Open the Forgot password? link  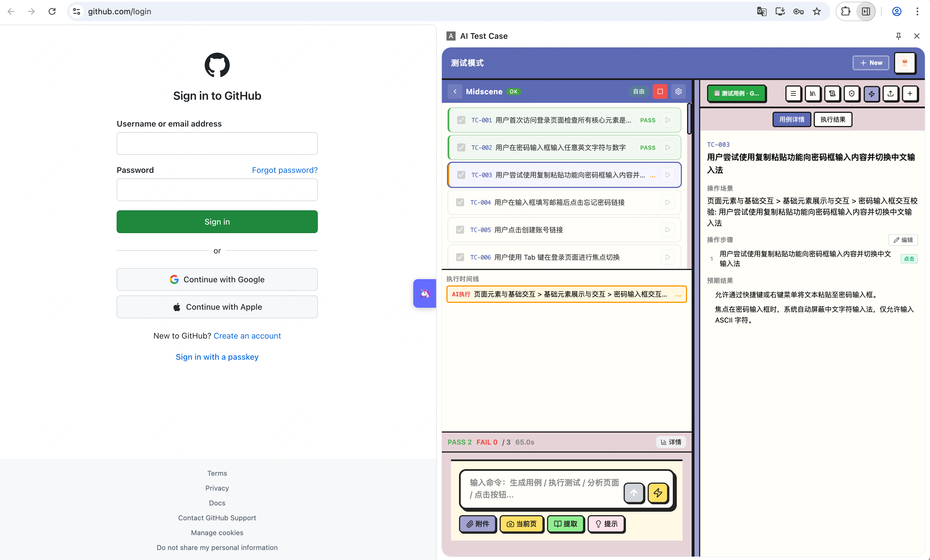[x=285, y=170]
